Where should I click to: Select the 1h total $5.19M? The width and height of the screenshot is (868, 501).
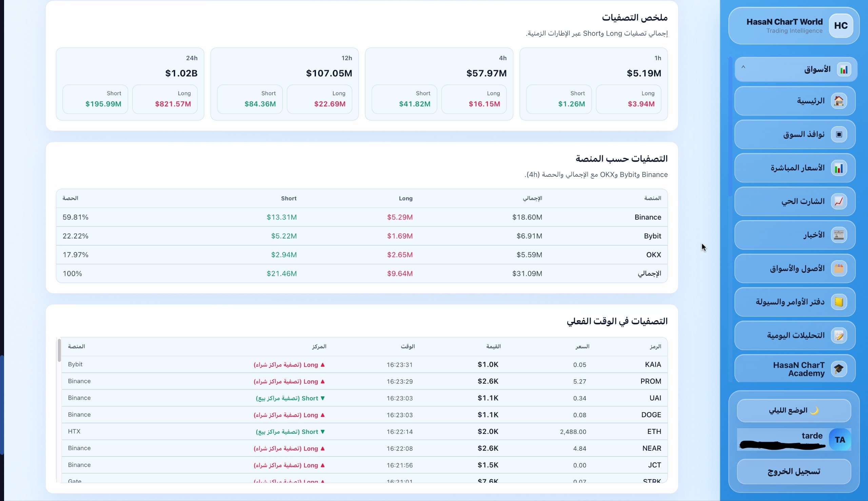coord(644,73)
